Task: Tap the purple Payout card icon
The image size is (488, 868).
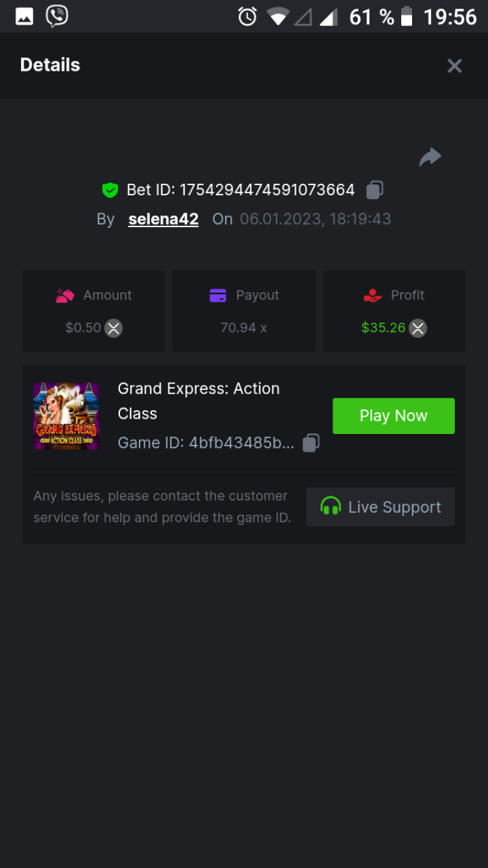Action: (x=218, y=295)
